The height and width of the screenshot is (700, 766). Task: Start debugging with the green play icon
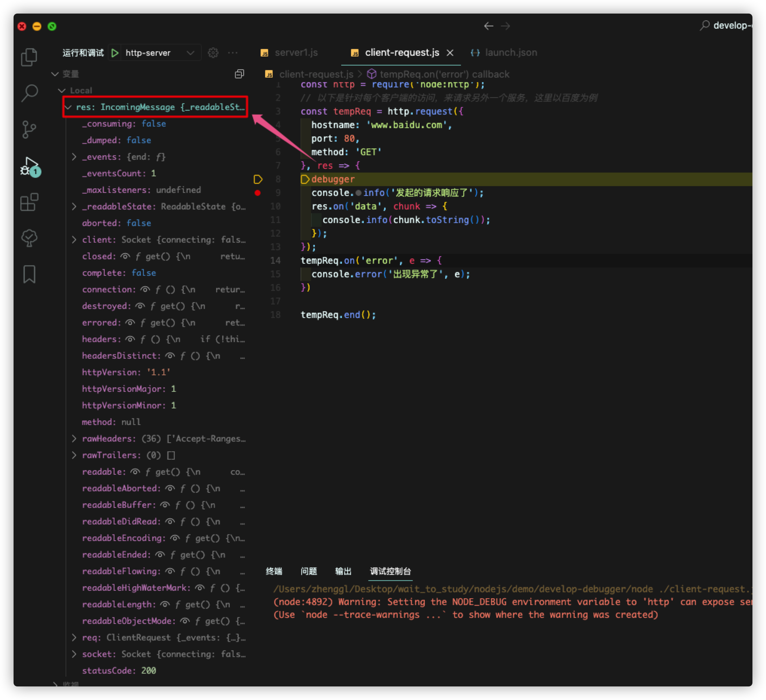click(x=115, y=53)
